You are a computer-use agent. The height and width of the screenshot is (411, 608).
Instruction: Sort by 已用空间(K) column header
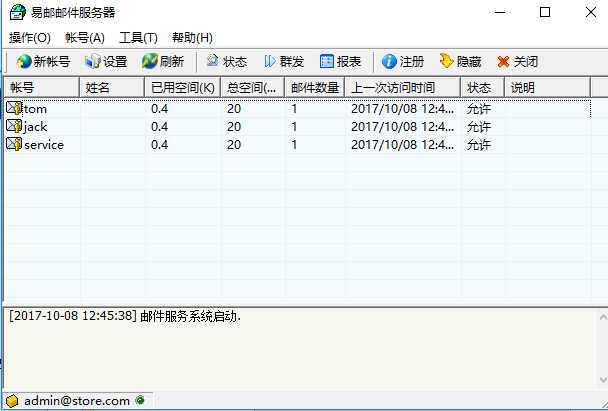(183, 88)
